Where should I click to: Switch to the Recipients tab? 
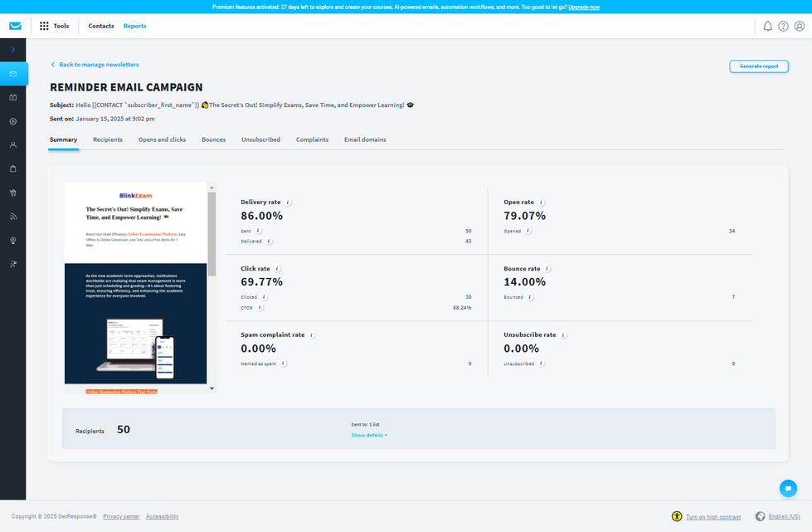click(x=108, y=140)
